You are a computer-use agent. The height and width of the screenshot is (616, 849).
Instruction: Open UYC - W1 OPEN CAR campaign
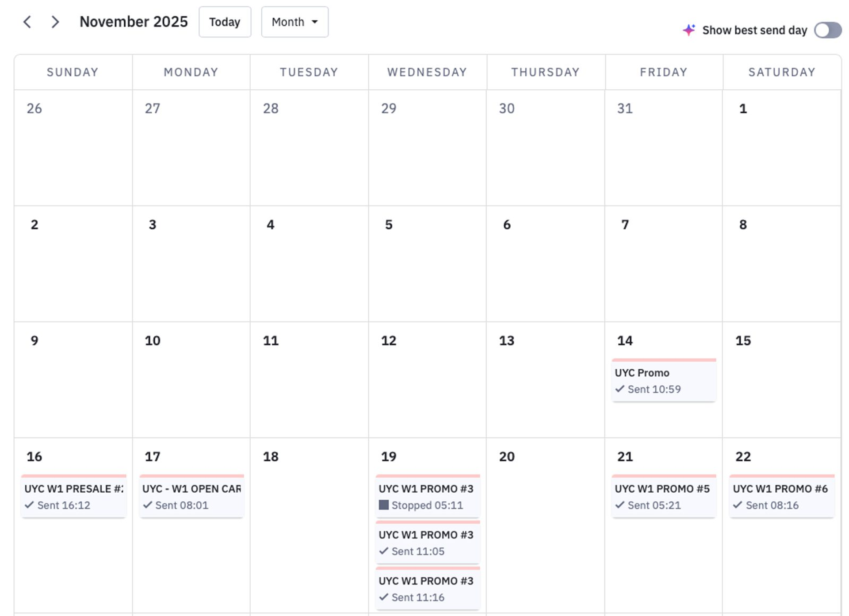coord(191,496)
